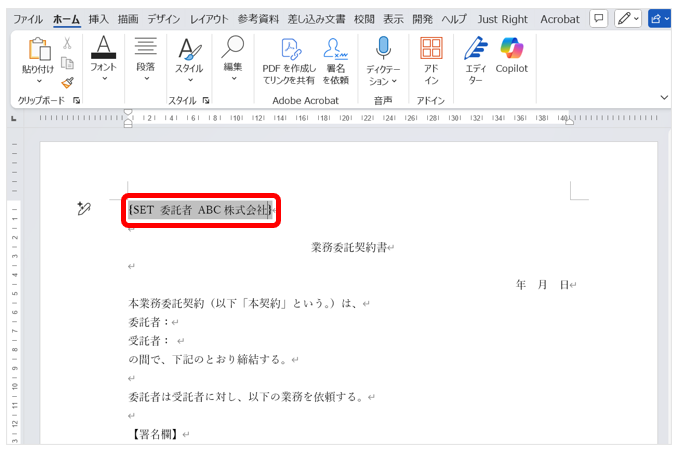Click the tab selector at ruler corner
681x455 pixels.
click(x=14, y=118)
